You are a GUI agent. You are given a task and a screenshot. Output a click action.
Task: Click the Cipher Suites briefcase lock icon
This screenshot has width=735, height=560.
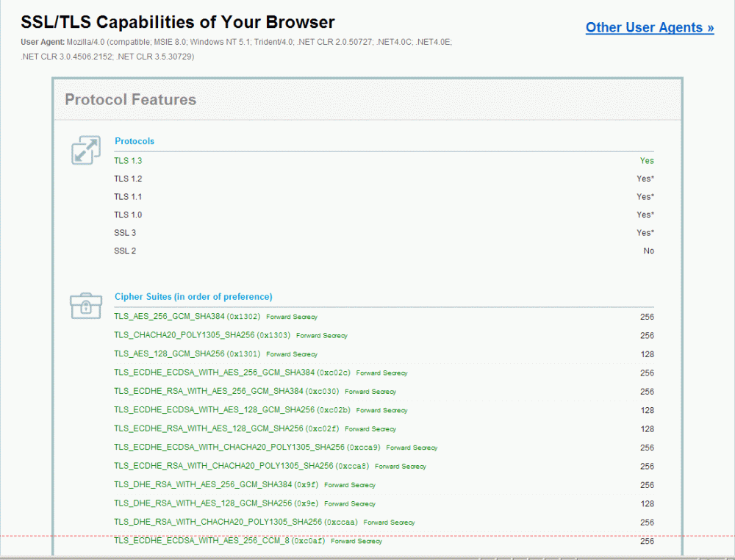[85, 305]
